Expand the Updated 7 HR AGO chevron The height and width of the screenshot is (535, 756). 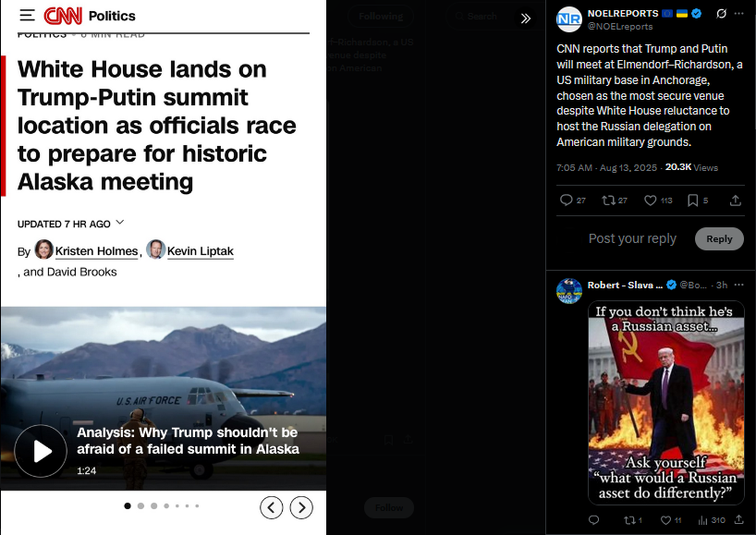[x=120, y=223]
